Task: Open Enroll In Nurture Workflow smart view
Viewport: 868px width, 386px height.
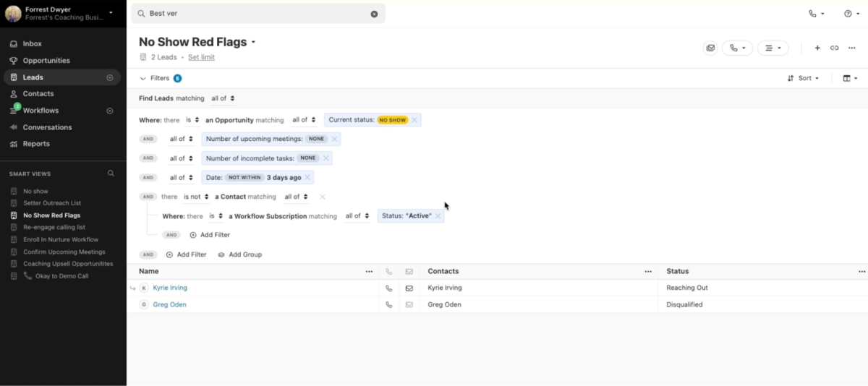Action: point(61,239)
